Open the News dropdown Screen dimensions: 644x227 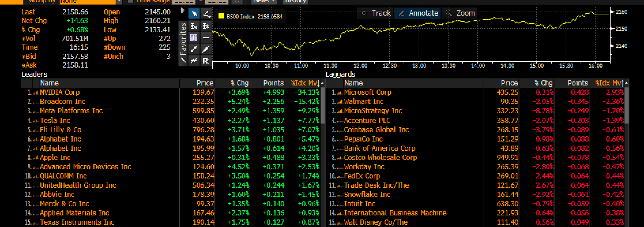point(264,1)
